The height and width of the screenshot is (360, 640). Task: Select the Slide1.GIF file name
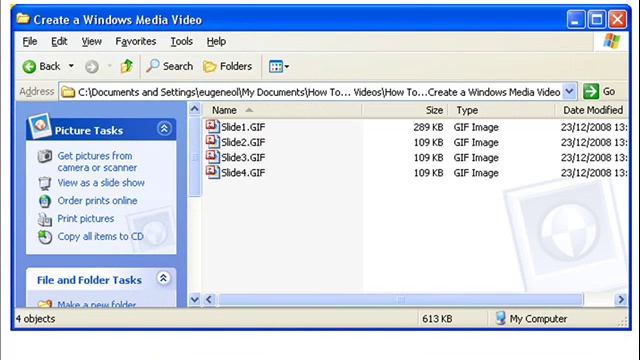(243, 127)
